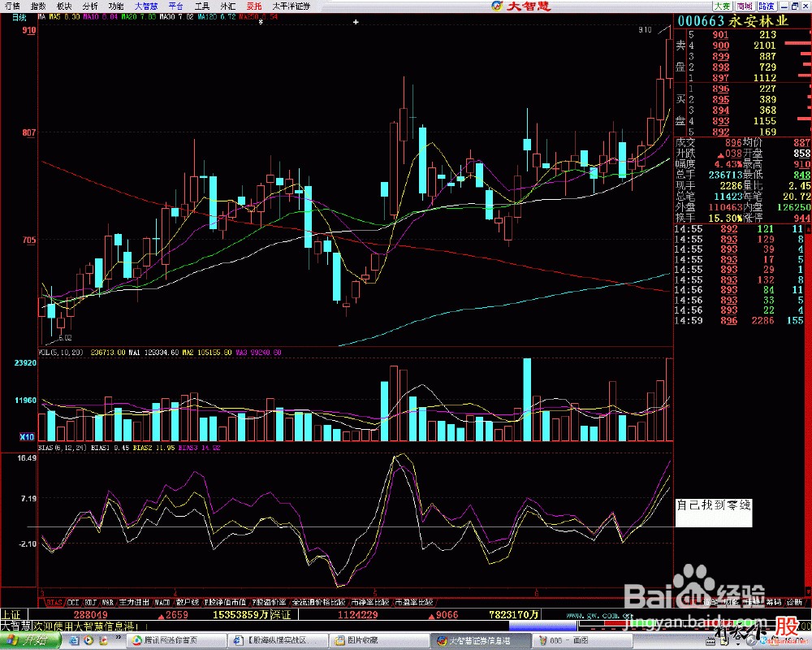The image size is (812, 650).
Task: Open the 委托 trading menu
Action: pyautogui.click(x=253, y=6)
